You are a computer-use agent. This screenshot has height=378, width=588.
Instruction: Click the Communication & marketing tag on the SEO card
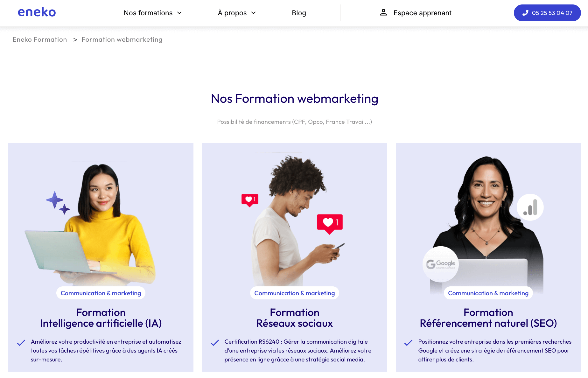(488, 293)
